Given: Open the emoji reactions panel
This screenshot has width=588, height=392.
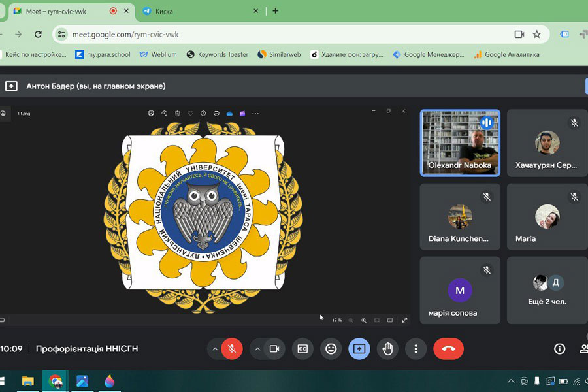Looking at the screenshot, I should coord(331,349).
